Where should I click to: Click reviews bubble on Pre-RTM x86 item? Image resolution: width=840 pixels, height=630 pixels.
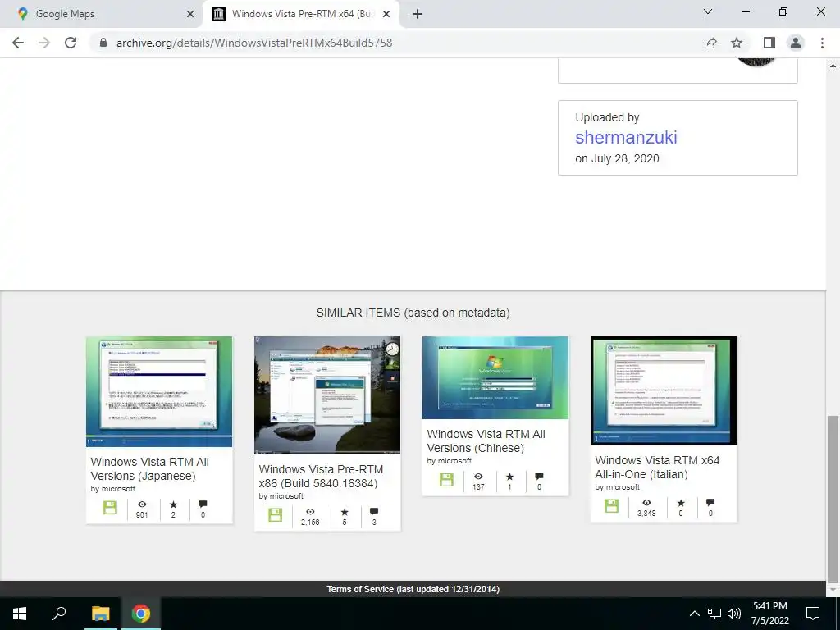coord(374,512)
